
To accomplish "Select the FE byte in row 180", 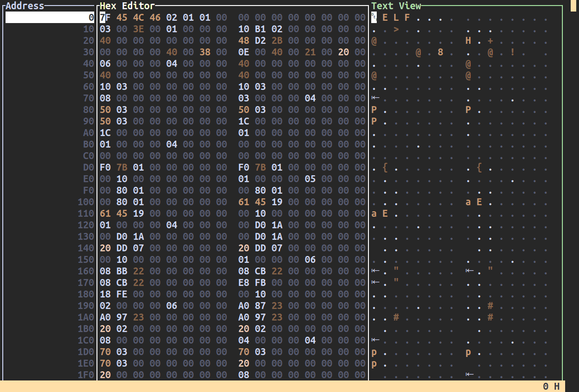I will pos(122,294).
